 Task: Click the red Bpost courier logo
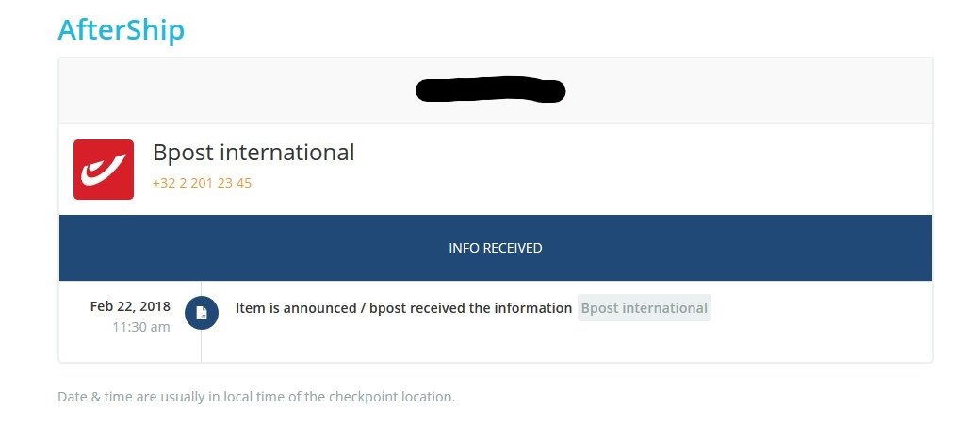click(x=104, y=170)
